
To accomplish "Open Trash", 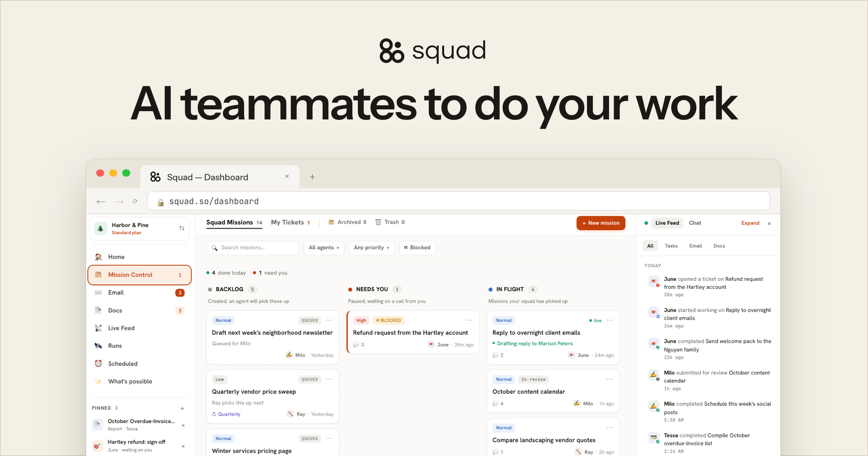I will click(390, 222).
